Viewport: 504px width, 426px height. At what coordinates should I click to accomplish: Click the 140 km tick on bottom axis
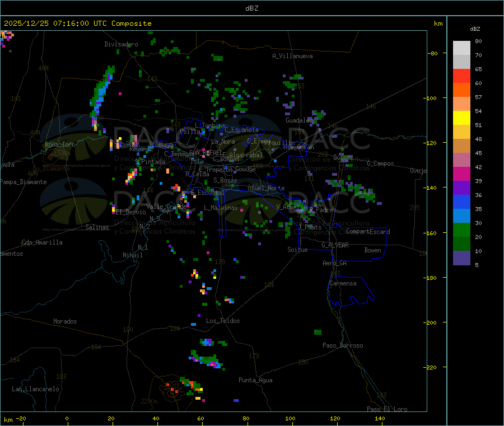click(x=380, y=418)
